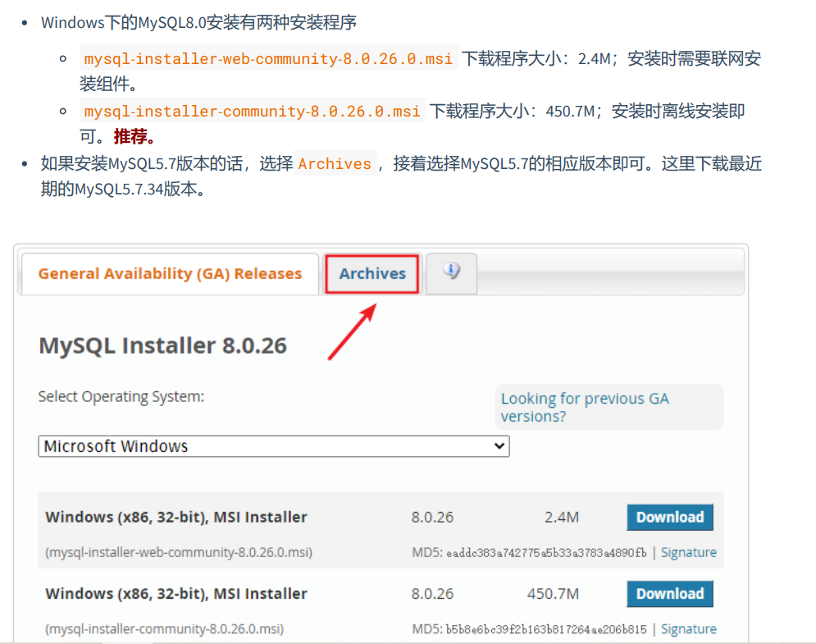The width and height of the screenshot is (816, 644).
Task: Click the MD5 b5b8e6bc39f2b163b817264ae206b815 text
Action: pyautogui.click(x=529, y=629)
